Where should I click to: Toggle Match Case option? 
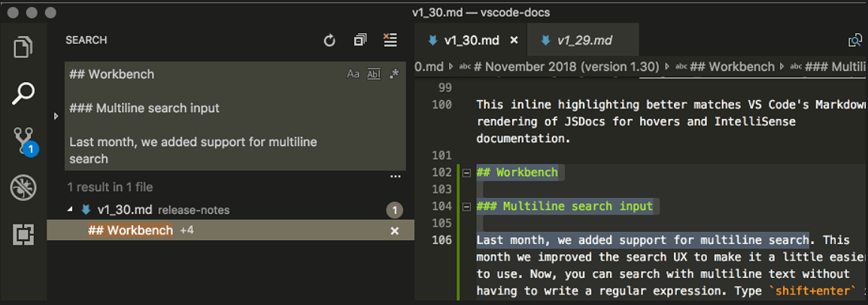354,74
